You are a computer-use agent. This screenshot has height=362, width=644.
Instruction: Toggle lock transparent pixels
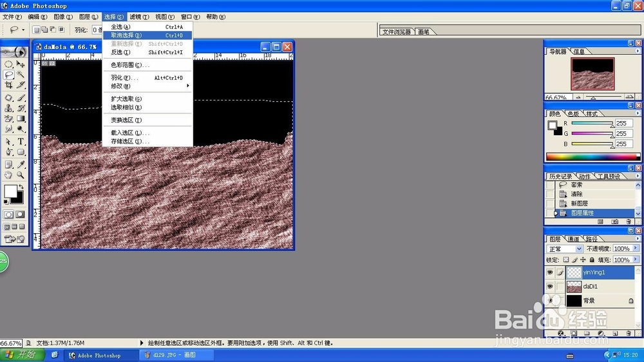(566, 260)
